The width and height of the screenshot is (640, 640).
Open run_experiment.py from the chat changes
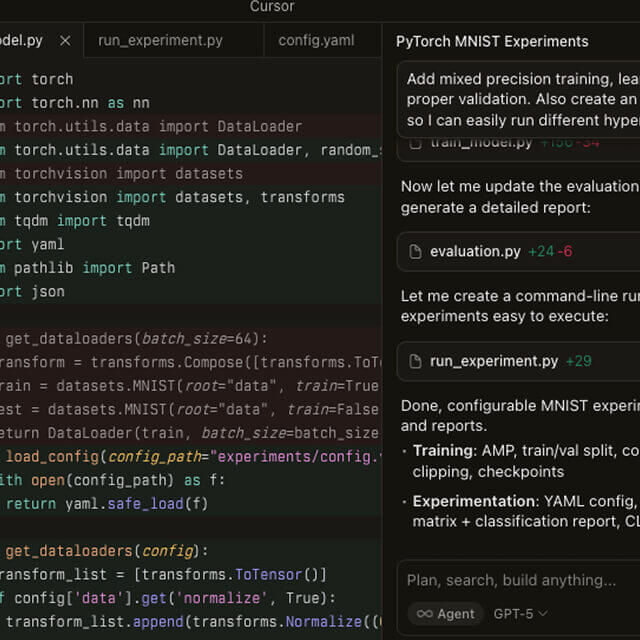[494, 362]
